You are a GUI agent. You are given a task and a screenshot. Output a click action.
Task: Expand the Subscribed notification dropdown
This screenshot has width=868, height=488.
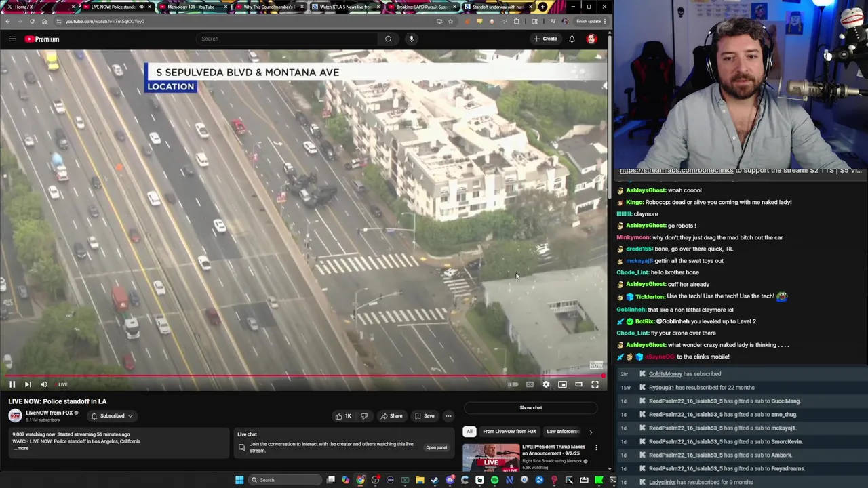112,416
